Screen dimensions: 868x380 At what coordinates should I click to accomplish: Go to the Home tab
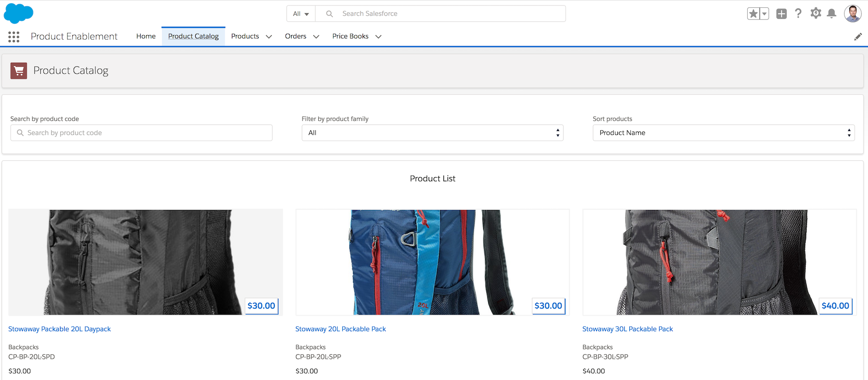click(x=146, y=36)
